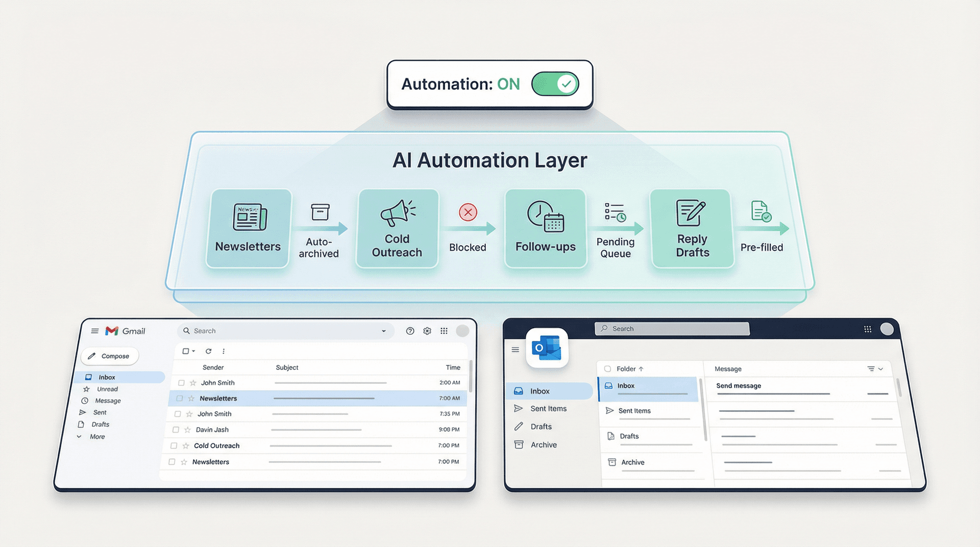This screenshot has height=547, width=980.
Task: Click the Outlook application icon
Action: tap(547, 347)
